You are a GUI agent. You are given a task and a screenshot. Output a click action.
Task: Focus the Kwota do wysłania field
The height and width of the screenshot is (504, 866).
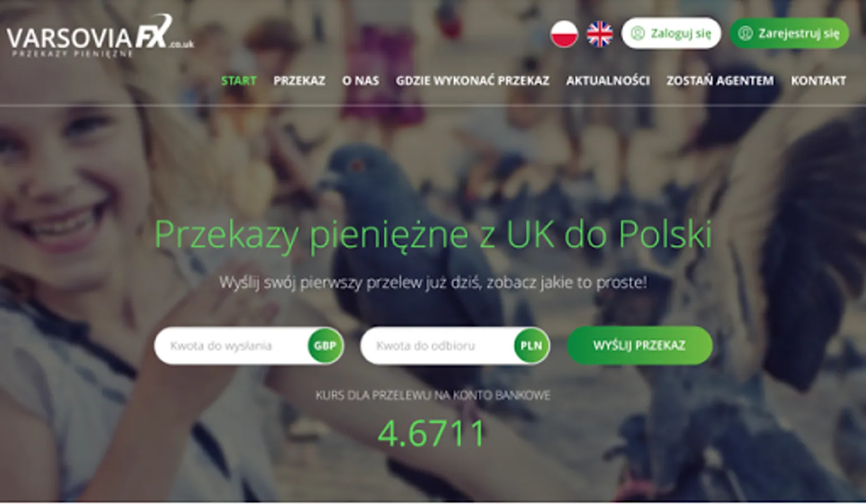[231, 346]
